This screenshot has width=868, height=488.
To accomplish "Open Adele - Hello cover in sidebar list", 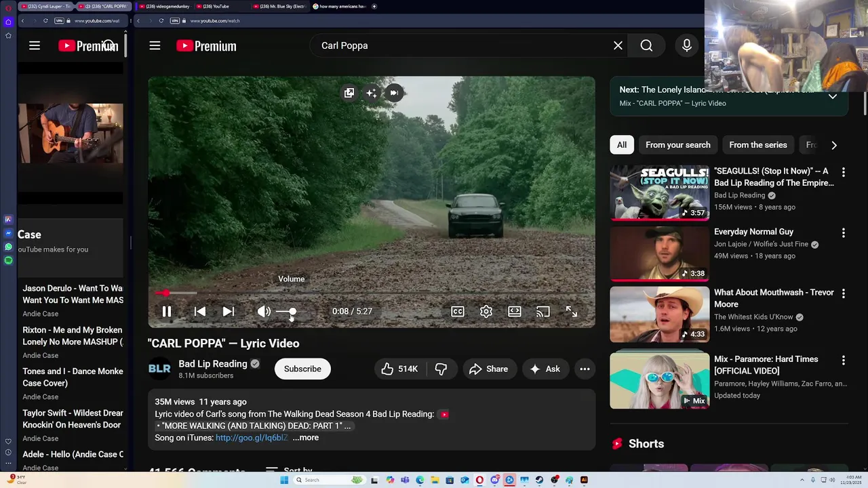I will [73, 455].
